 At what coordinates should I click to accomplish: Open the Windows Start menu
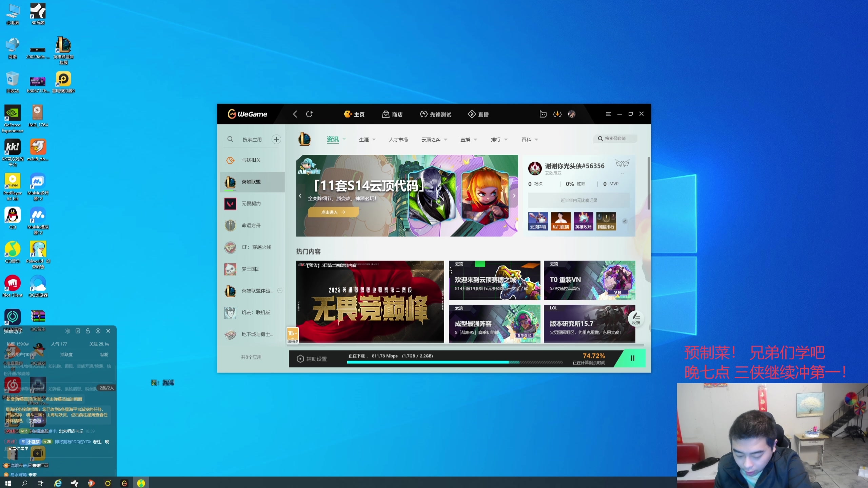click(x=8, y=483)
